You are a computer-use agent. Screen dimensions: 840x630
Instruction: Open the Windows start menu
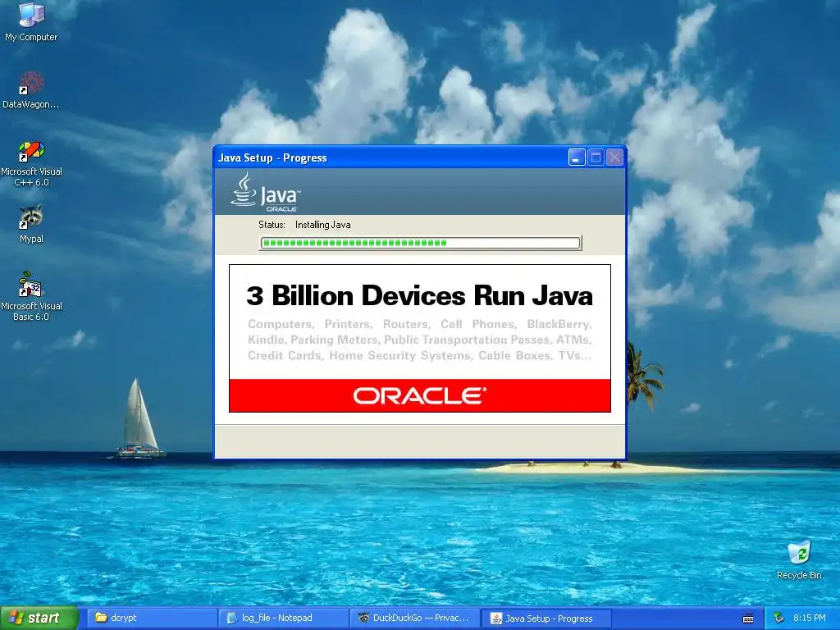[x=39, y=619]
